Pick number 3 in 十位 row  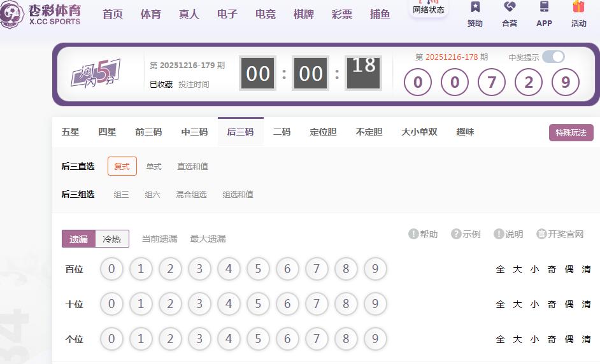[x=199, y=304]
